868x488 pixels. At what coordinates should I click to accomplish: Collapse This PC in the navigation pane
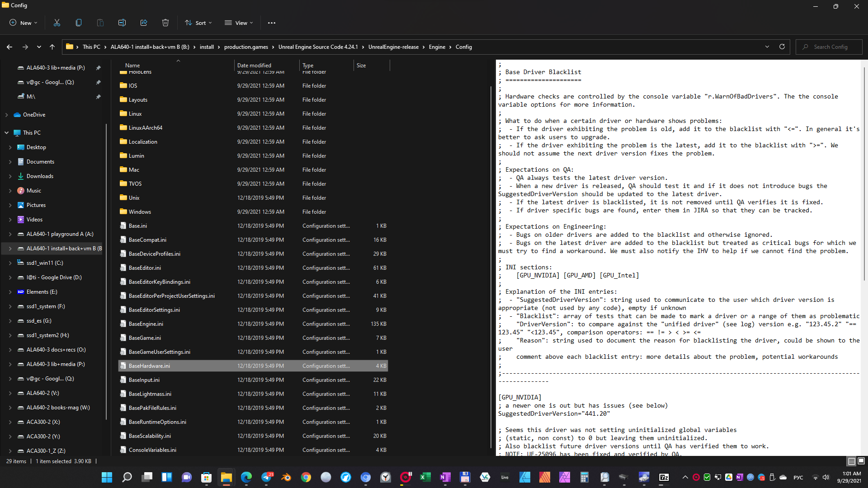click(x=6, y=133)
